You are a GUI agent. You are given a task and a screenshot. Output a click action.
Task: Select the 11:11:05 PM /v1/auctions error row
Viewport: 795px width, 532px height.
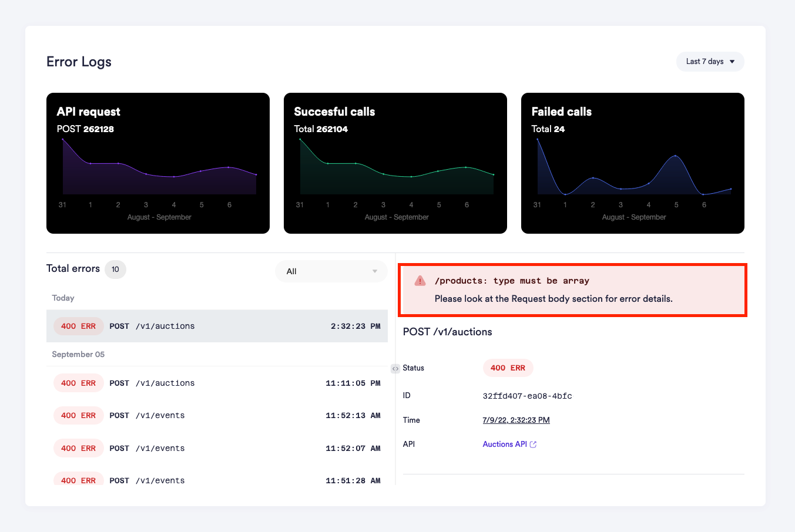[217, 383]
